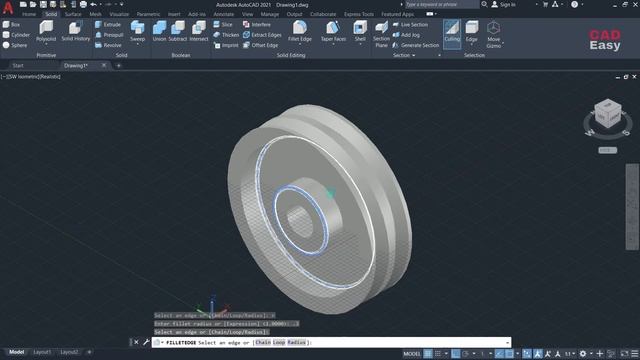
Task: Activate the Taper Faces tool
Action: click(x=333, y=31)
